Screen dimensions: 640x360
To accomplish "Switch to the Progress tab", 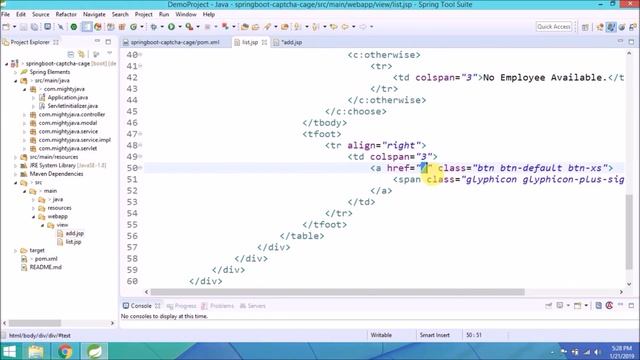I will (x=182, y=306).
